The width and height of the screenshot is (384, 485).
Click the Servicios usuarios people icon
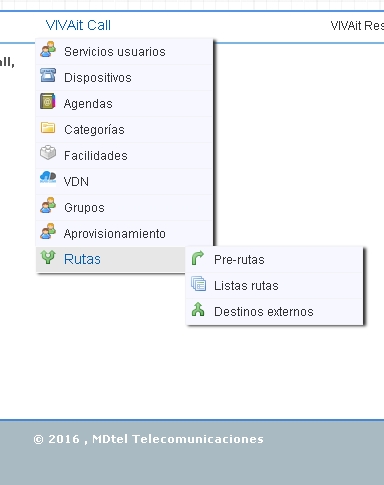point(48,49)
